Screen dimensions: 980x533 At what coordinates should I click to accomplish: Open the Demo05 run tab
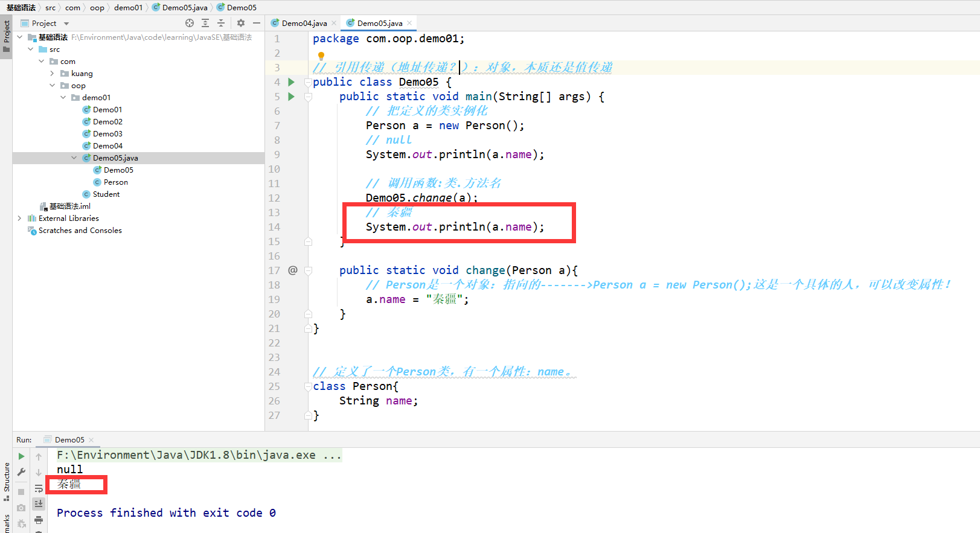[69, 440]
